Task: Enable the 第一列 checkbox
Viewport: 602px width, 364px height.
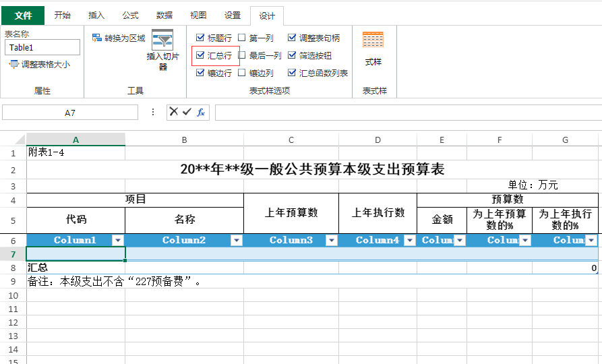Action: click(x=241, y=38)
